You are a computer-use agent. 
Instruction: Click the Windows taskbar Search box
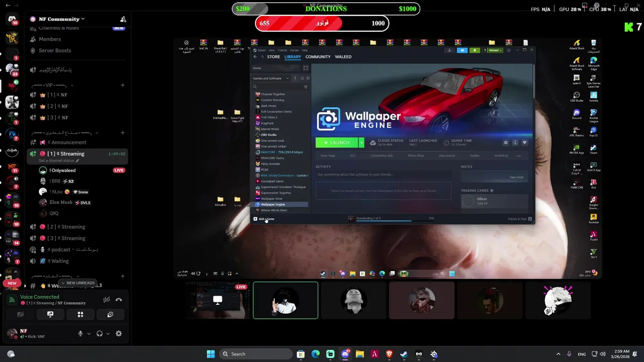[x=255, y=354]
